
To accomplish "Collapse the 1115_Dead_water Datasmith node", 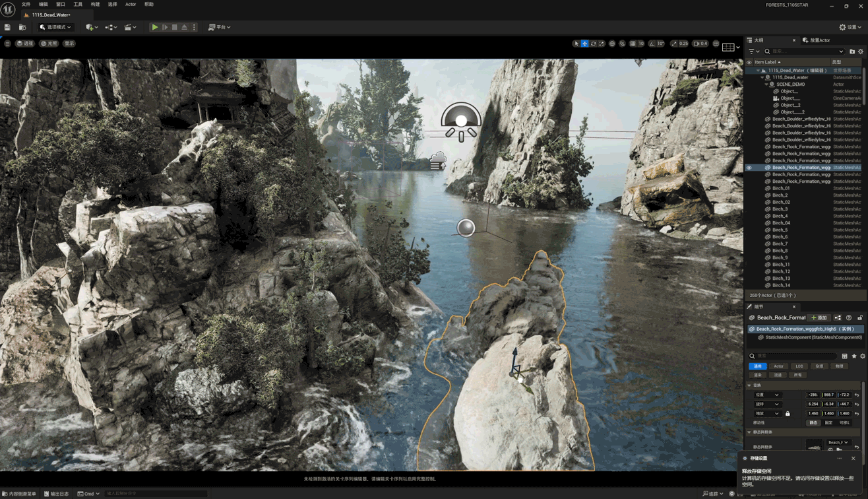I will click(762, 77).
